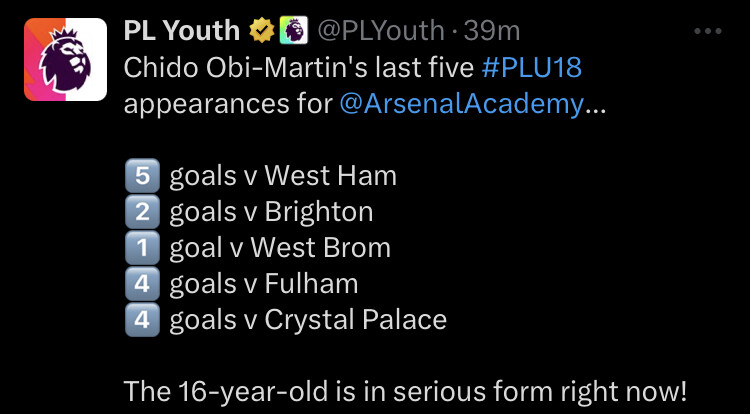The height and width of the screenshot is (414, 750).
Task: Click the keycap 4 emoji beside Crystal Palace
Action: (x=142, y=319)
